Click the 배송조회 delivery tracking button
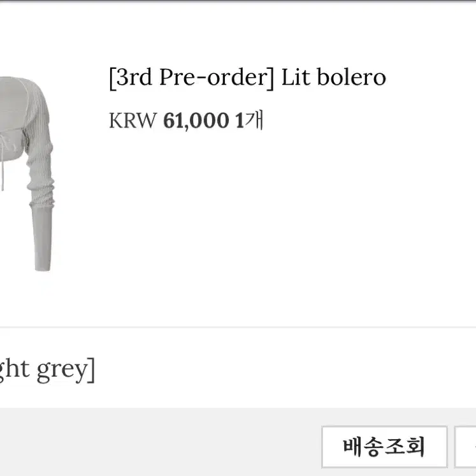 coord(384,447)
